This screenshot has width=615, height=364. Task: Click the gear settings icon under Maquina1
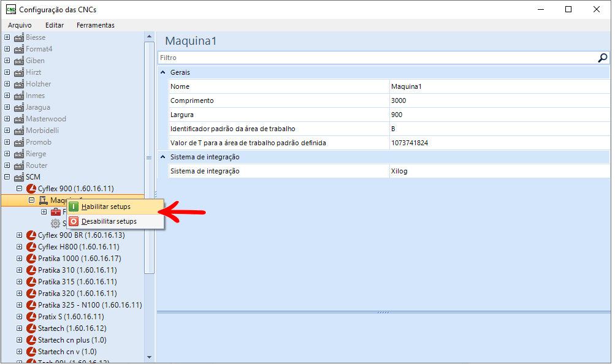click(x=56, y=224)
